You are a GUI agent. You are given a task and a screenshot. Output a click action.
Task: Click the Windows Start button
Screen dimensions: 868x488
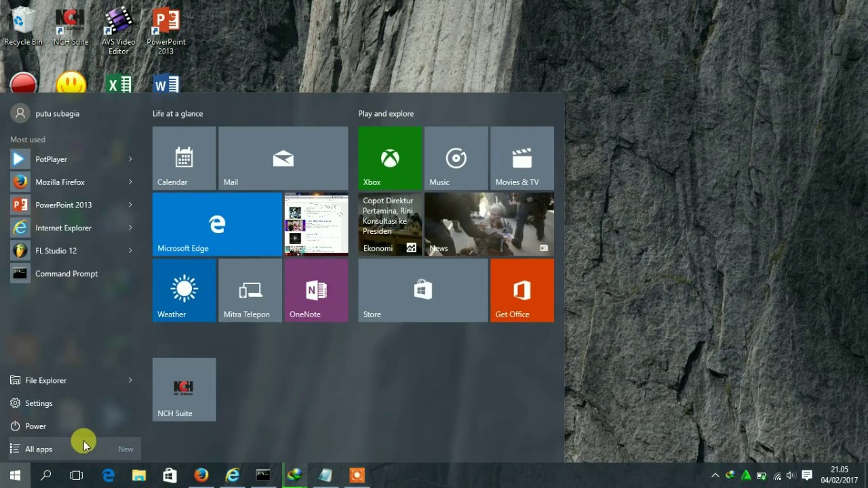tap(15, 475)
